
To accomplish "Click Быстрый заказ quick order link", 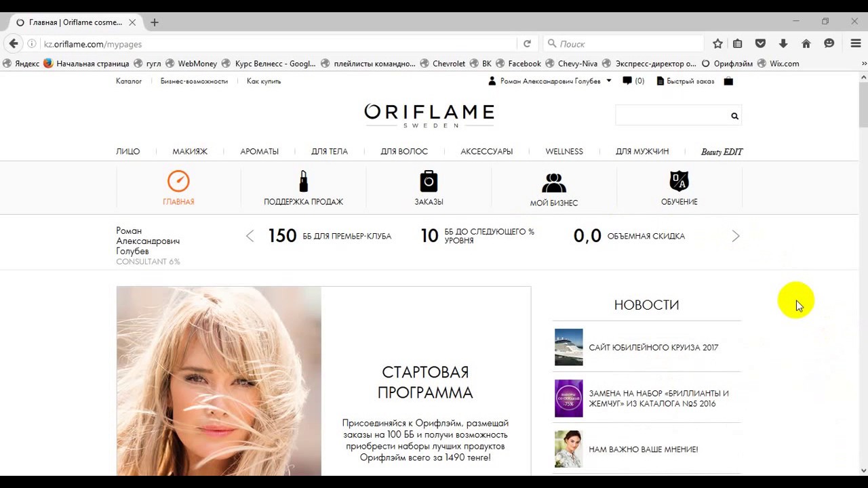I will pyautogui.click(x=685, y=81).
